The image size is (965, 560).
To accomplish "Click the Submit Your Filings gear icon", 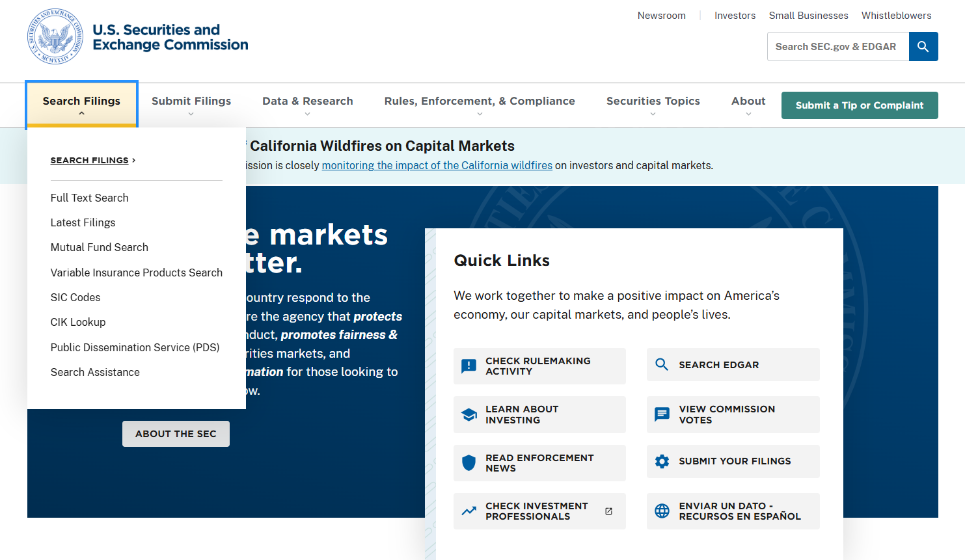I will pyautogui.click(x=662, y=461).
